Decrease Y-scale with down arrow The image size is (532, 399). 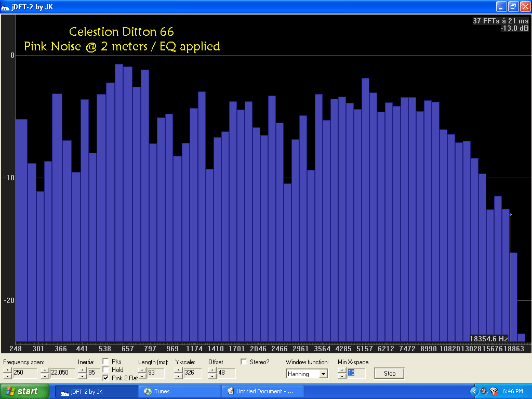(179, 376)
